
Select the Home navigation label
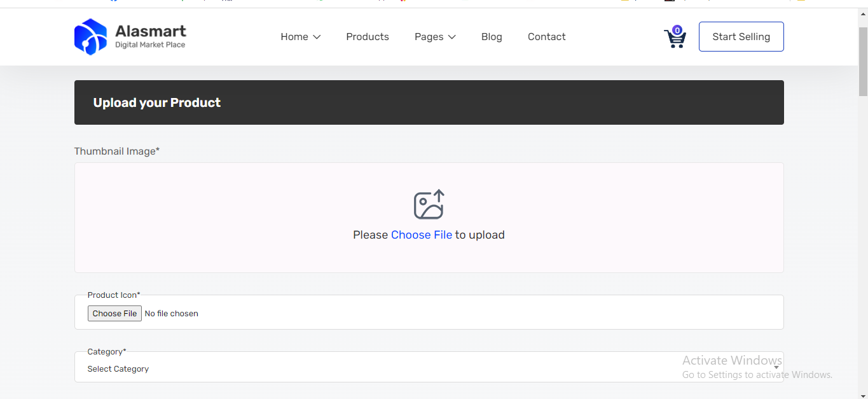pos(294,37)
